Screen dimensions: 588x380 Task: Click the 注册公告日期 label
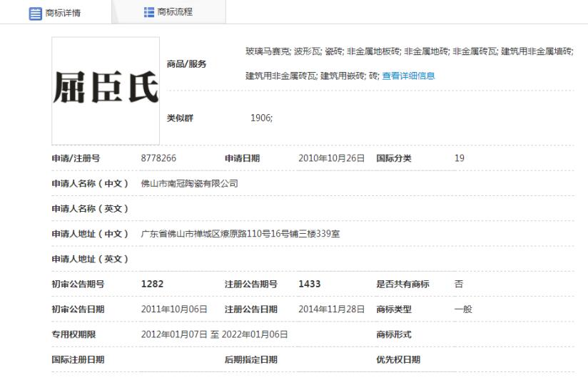coord(251,309)
